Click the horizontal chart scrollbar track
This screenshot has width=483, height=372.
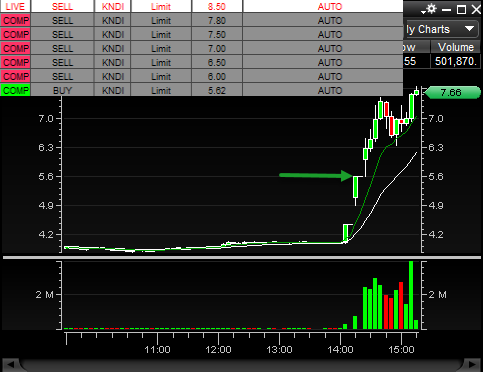[241, 365]
